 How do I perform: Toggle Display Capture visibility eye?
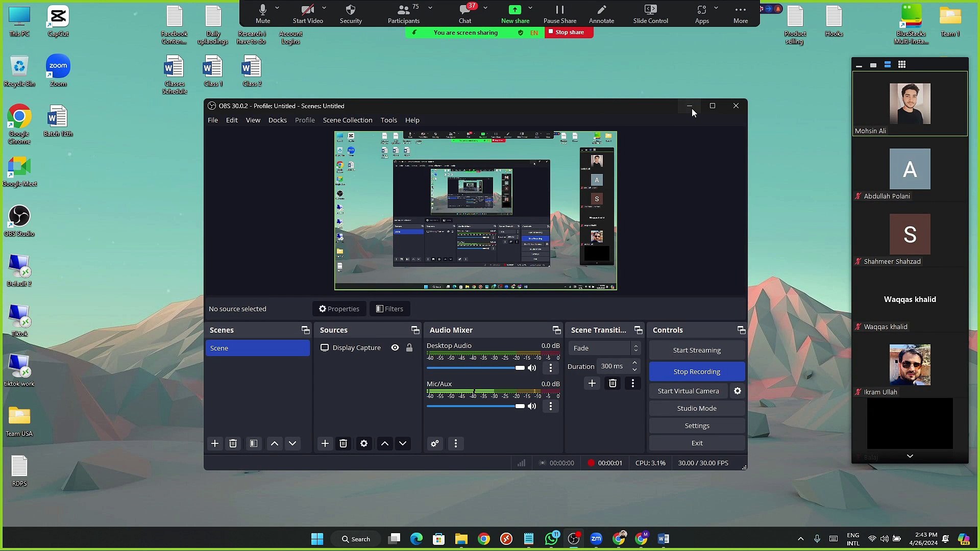(395, 347)
